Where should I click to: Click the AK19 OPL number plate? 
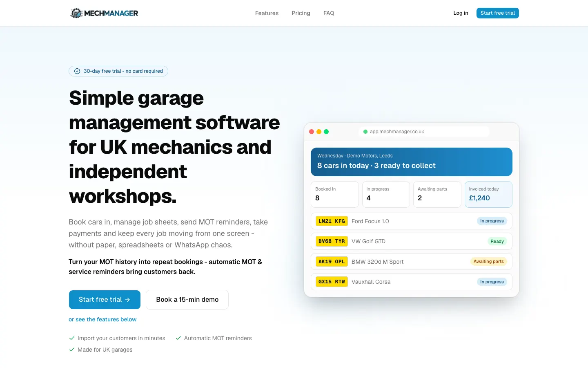[x=332, y=262]
